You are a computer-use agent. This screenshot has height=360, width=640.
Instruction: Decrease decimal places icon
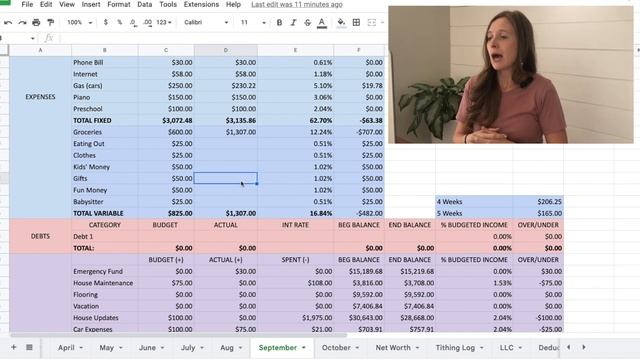(x=133, y=22)
